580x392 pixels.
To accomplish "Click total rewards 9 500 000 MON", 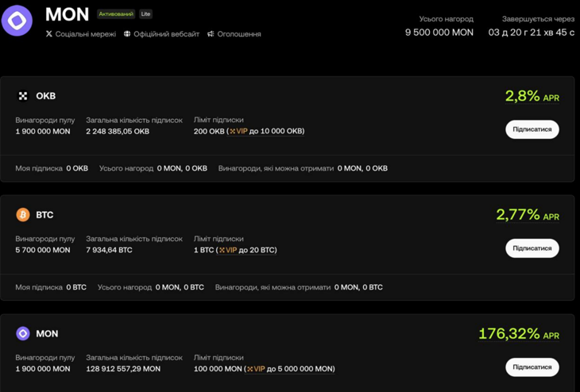I will coord(439,33).
